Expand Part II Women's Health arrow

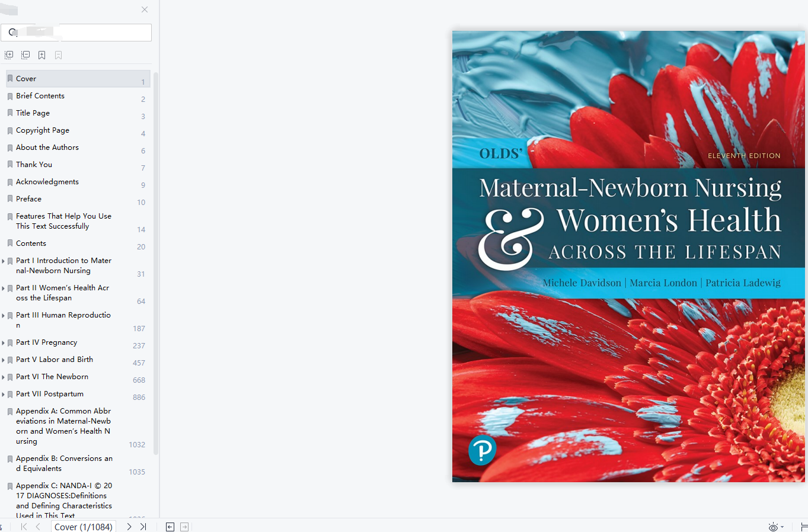point(4,289)
